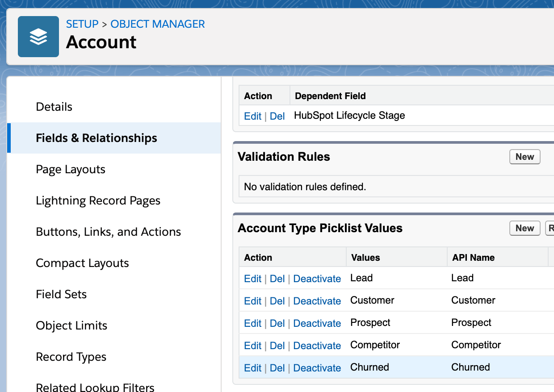Click the 'API Name' column header
The image size is (554, 392).
click(x=473, y=258)
